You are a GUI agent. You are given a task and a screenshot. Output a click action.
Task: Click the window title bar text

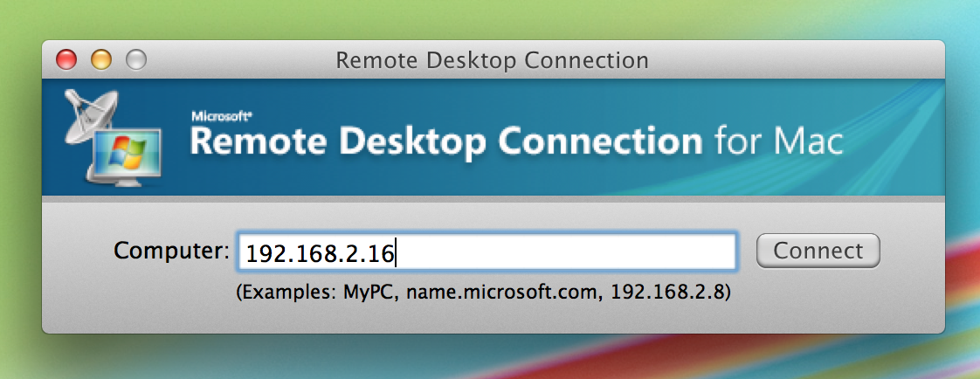[492, 60]
